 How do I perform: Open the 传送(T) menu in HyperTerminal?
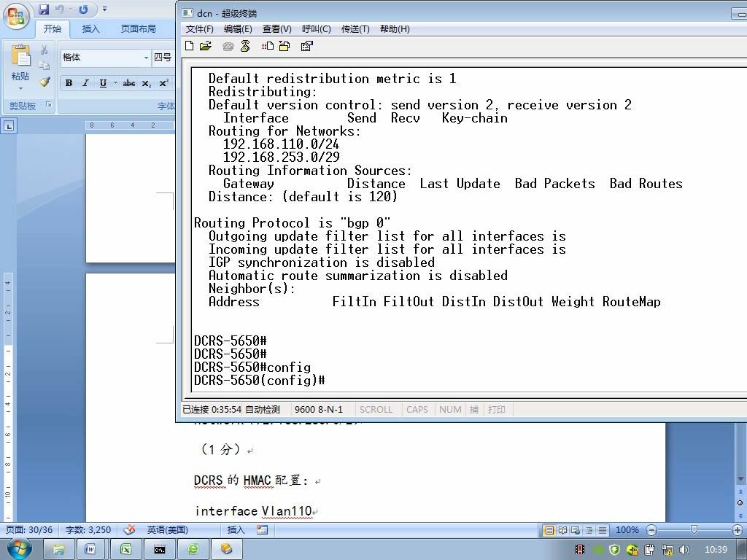[x=355, y=29]
